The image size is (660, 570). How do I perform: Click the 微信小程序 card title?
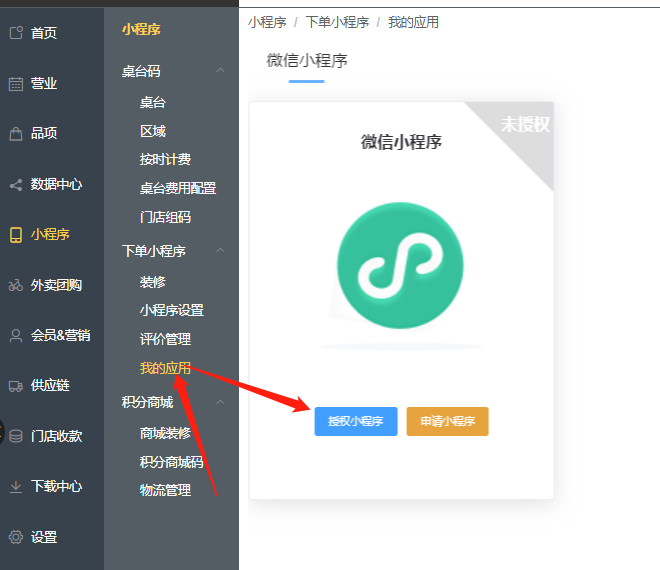click(x=401, y=142)
